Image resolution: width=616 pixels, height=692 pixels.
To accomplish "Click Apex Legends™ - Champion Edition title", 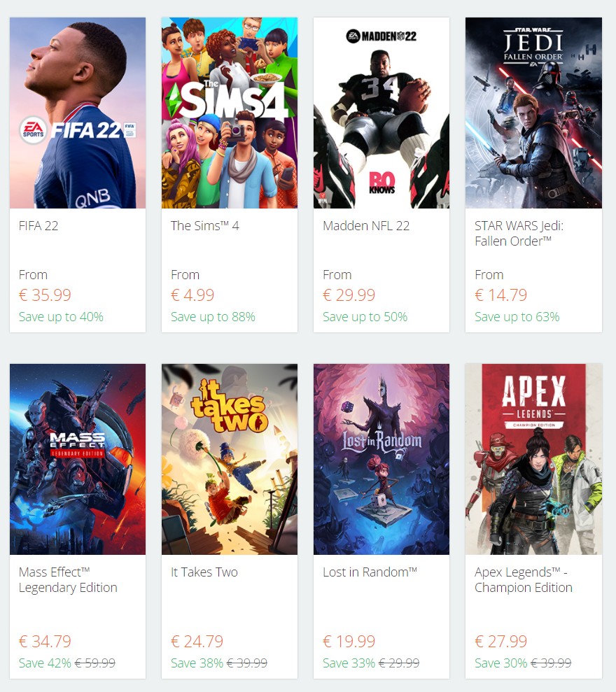I will click(x=524, y=580).
